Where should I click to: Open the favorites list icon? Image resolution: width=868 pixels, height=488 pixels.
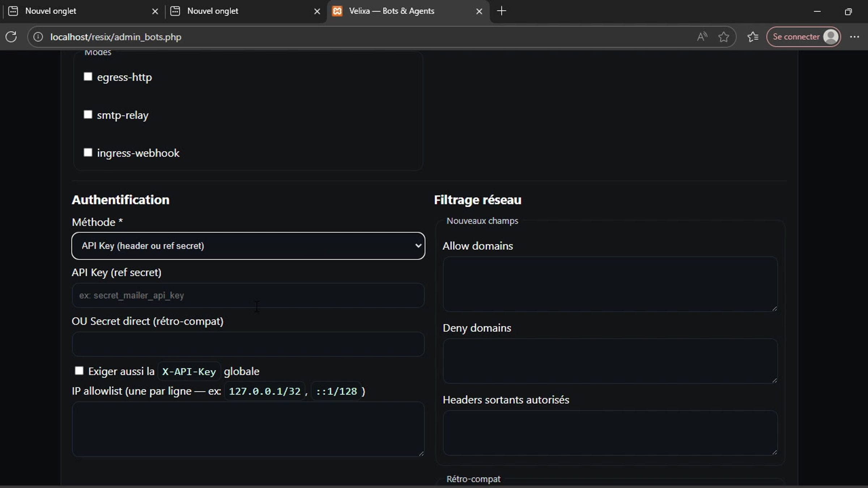[753, 37]
